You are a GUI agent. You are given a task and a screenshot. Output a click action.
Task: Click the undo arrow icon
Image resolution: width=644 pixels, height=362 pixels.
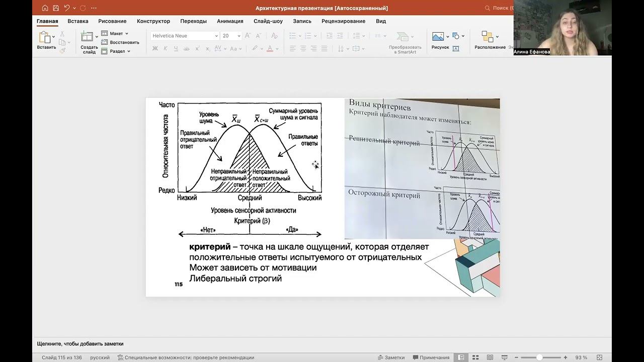[x=67, y=8]
